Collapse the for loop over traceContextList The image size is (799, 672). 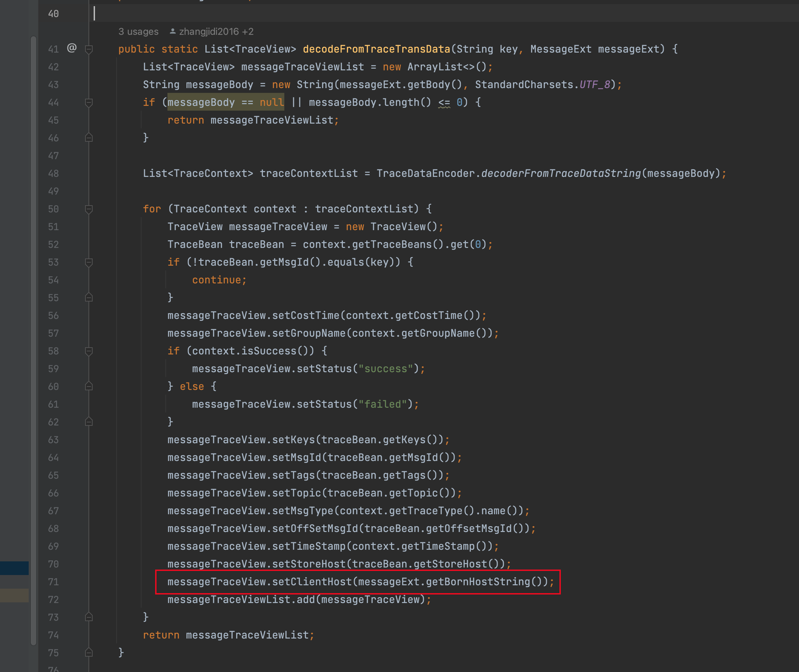[89, 209]
